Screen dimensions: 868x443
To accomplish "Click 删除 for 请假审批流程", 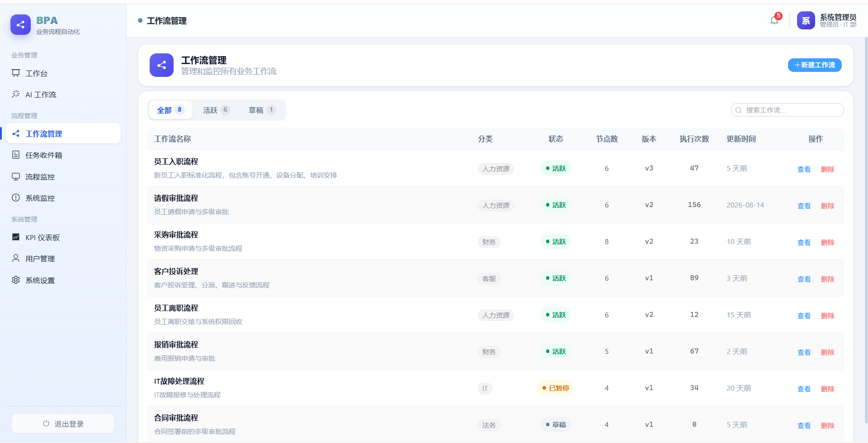I will pyautogui.click(x=828, y=206).
